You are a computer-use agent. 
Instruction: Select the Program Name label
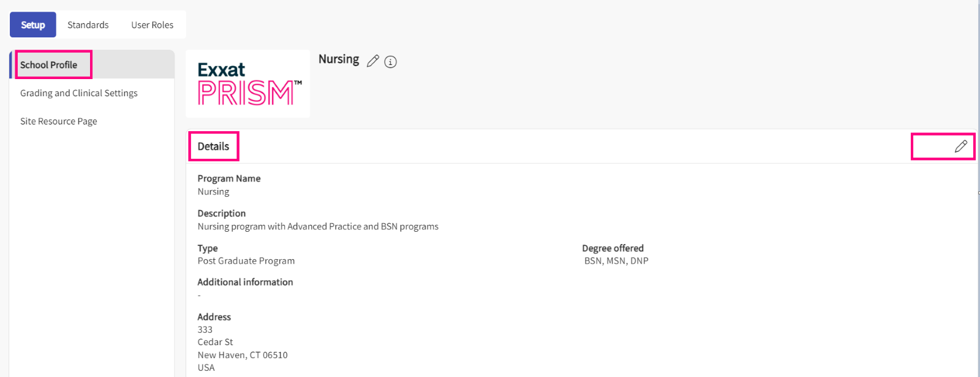(229, 178)
